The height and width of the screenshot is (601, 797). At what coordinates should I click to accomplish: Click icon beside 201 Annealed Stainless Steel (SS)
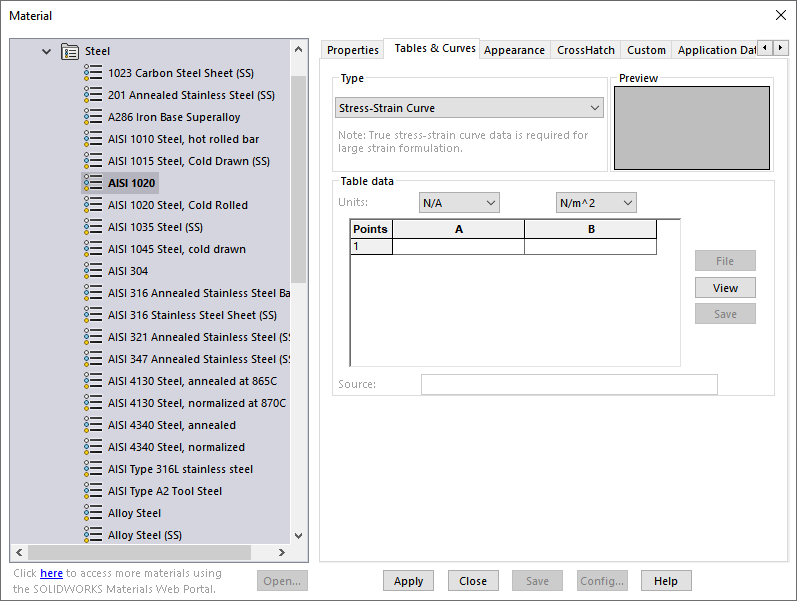pos(93,95)
